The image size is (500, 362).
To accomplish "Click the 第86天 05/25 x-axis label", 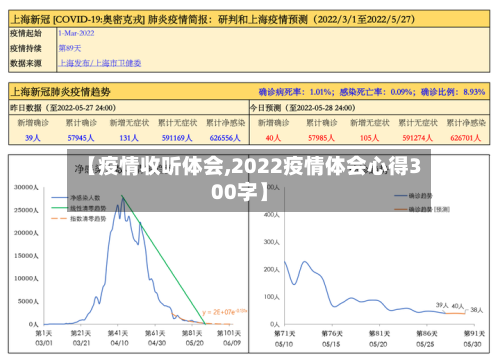I will click(427, 338).
